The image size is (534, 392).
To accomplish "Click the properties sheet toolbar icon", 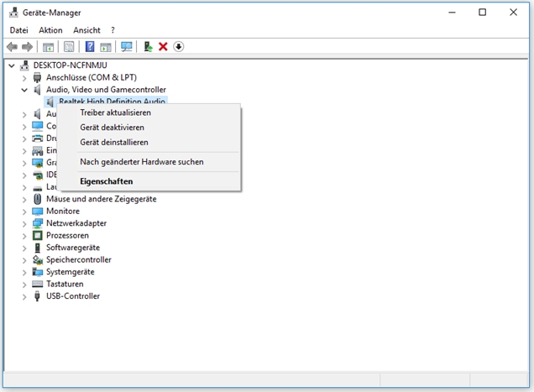I will coord(69,47).
